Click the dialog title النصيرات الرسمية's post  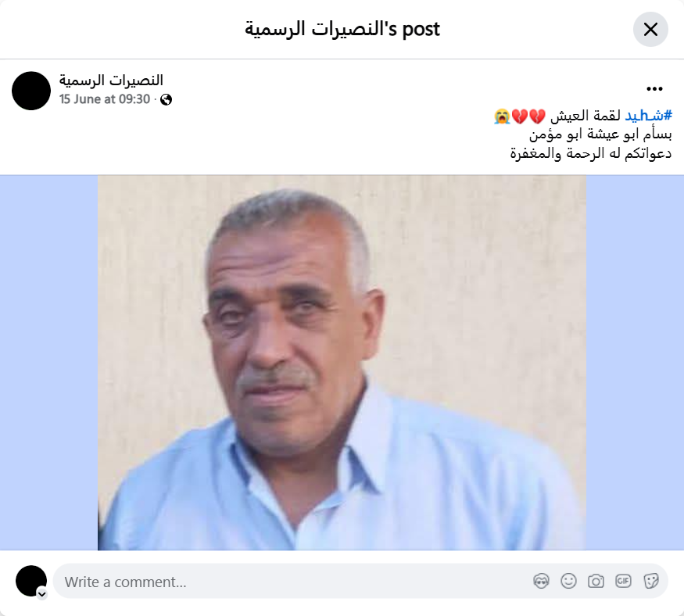[342, 29]
